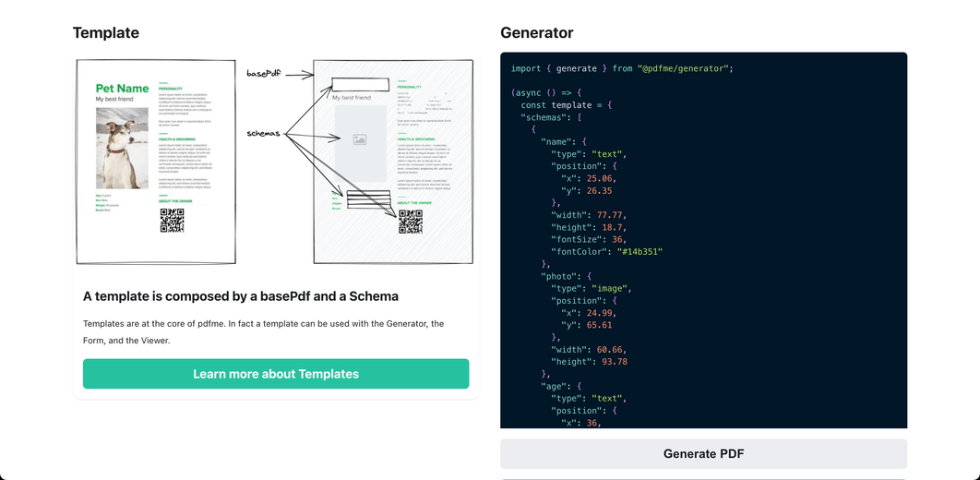Select the Template section heading
The image size is (980, 480).
106,32
